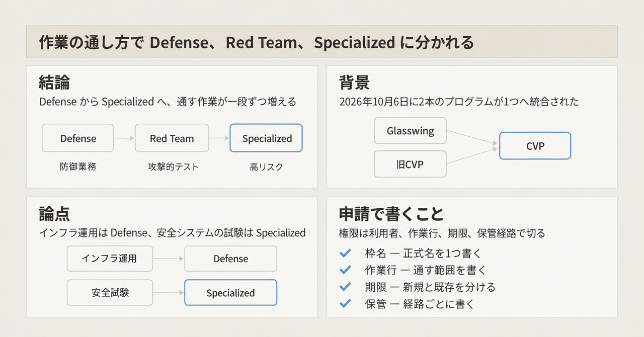Image resolution: width=644 pixels, height=337 pixels.
Task: Click the 背景 heading
Action: click(355, 82)
